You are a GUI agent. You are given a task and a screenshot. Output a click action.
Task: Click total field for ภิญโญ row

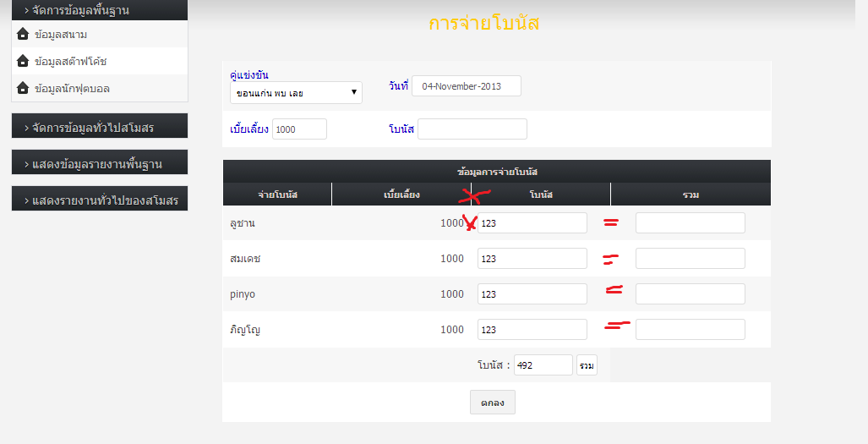click(691, 329)
